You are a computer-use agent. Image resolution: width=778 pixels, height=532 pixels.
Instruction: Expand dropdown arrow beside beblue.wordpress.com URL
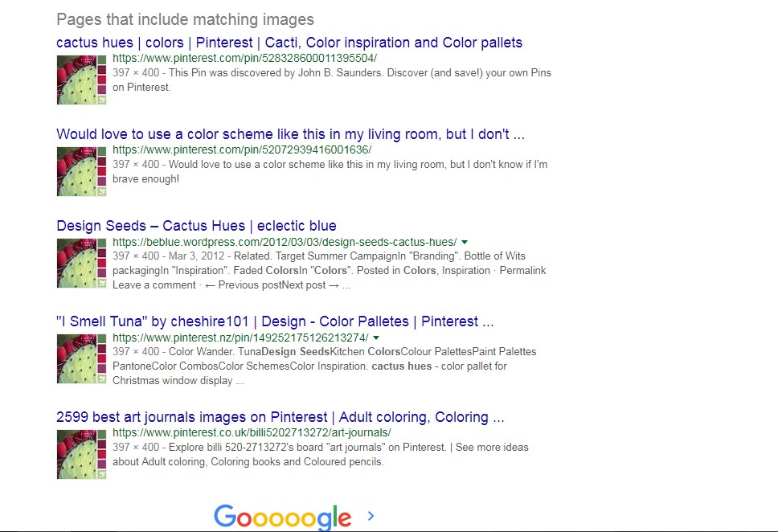pyautogui.click(x=465, y=242)
